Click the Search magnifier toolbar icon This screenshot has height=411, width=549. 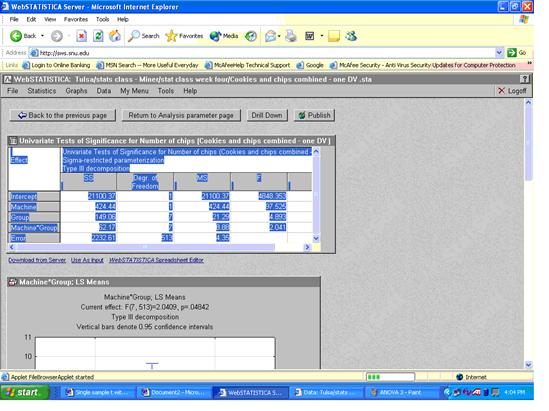click(134, 36)
